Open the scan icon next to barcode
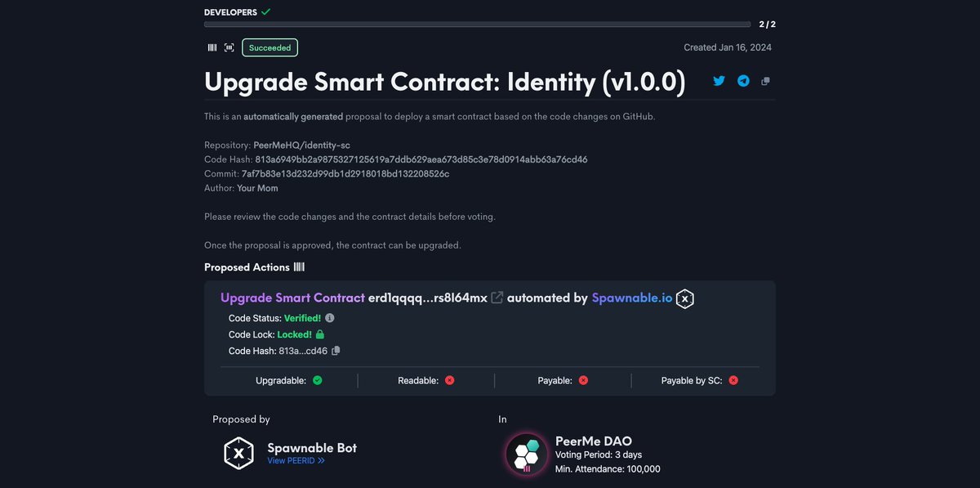Screen dimensions: 980x488 [x=229, y=47]
